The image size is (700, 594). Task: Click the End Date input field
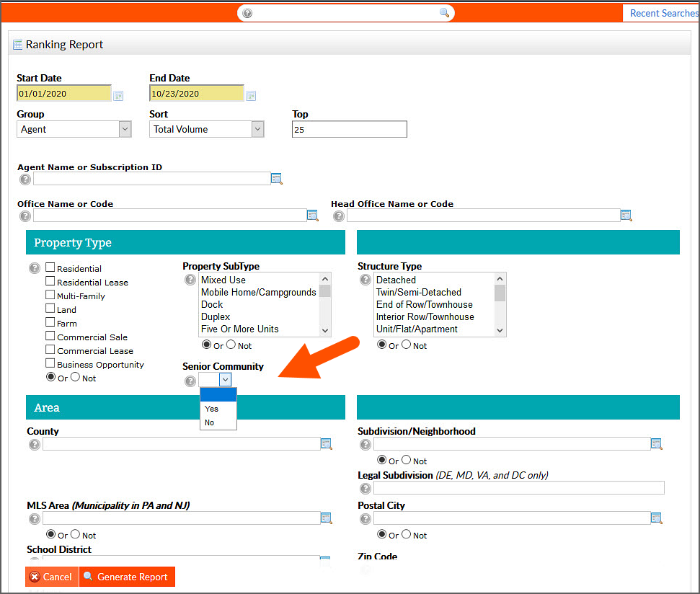[x=196, y=93]
